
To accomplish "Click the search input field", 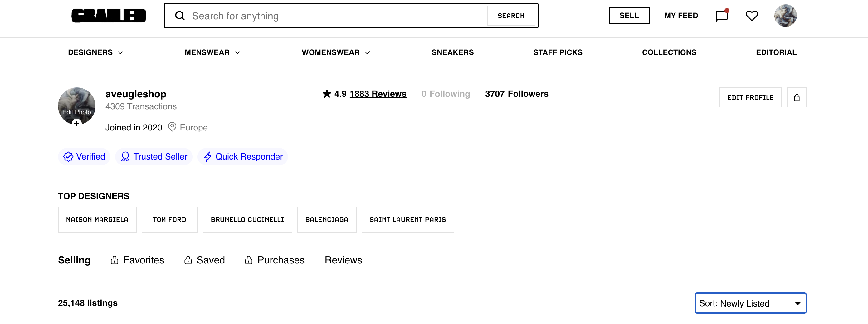I will 337,16.
